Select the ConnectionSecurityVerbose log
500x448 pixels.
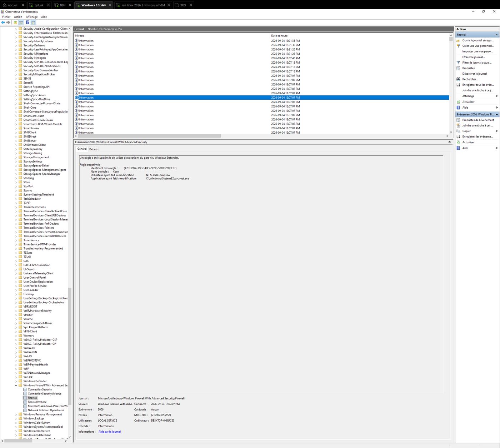click(45, 394)
